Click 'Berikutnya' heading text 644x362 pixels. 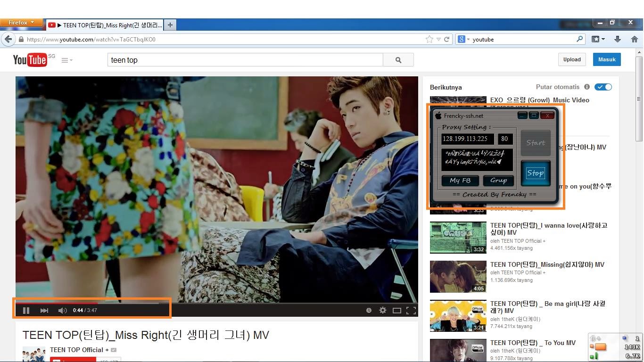[x=446, y=87]
